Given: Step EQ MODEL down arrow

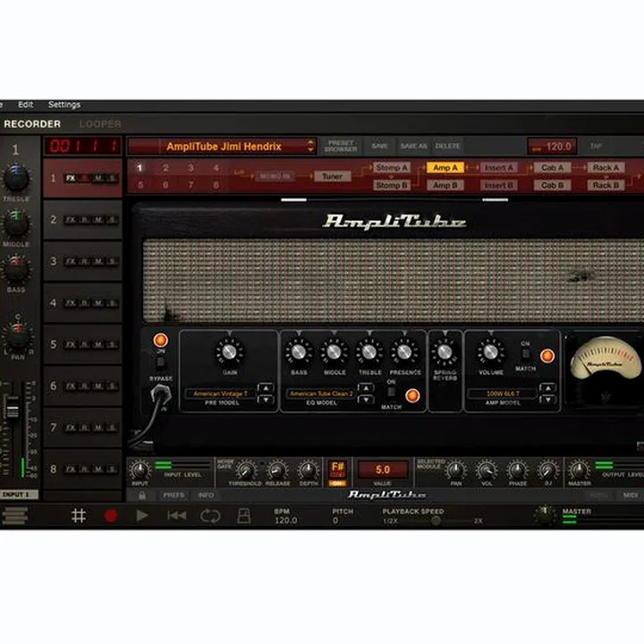Looking at the screenshot, I should [366, 399].
